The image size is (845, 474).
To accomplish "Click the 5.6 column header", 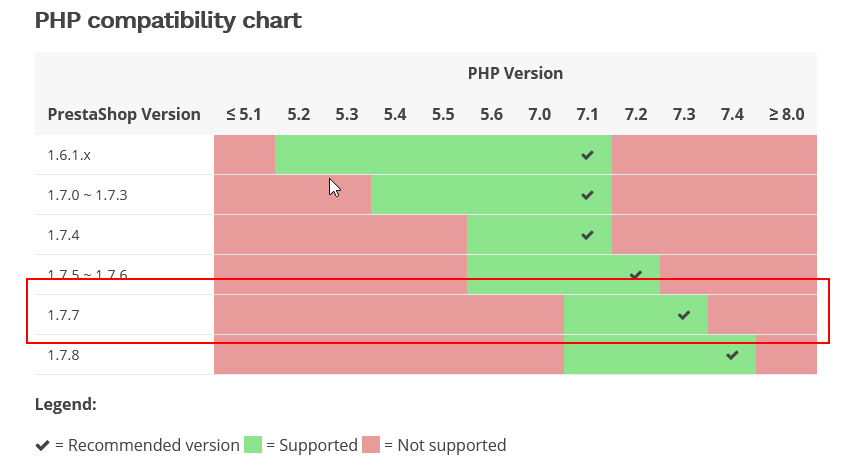I will click(x=491, y=114).
